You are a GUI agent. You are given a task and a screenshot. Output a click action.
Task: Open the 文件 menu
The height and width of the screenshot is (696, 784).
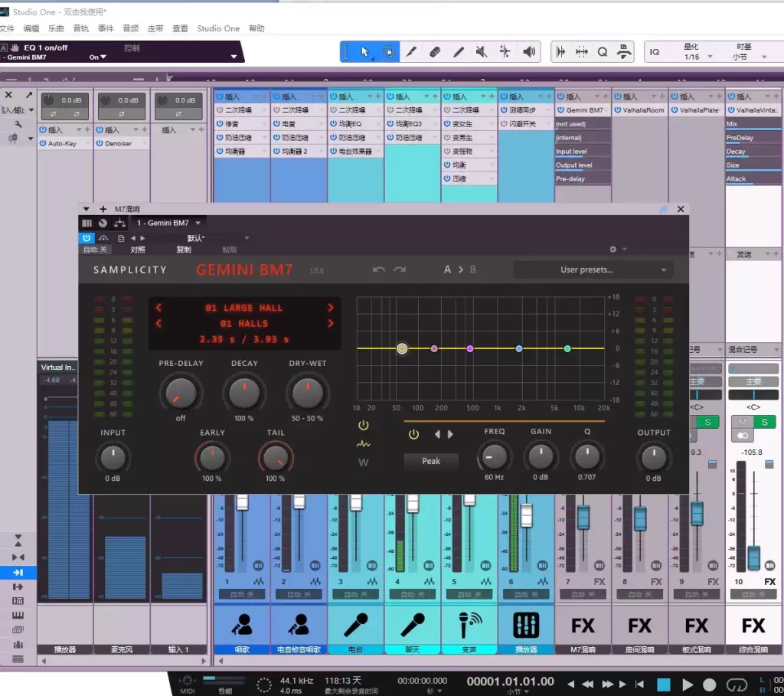tap(7, 28)
